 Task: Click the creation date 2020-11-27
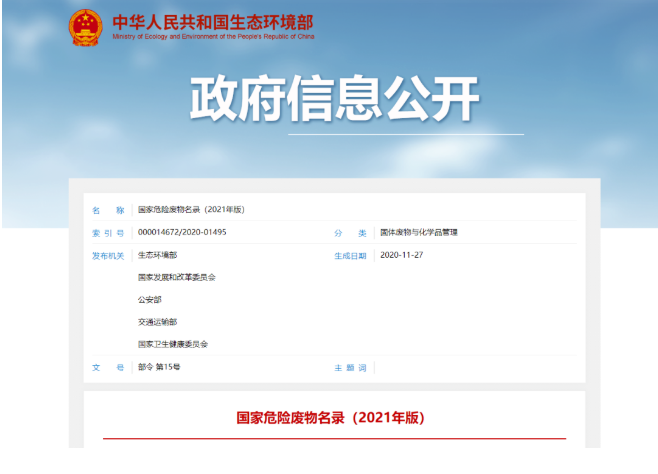[x=402, y=255]
